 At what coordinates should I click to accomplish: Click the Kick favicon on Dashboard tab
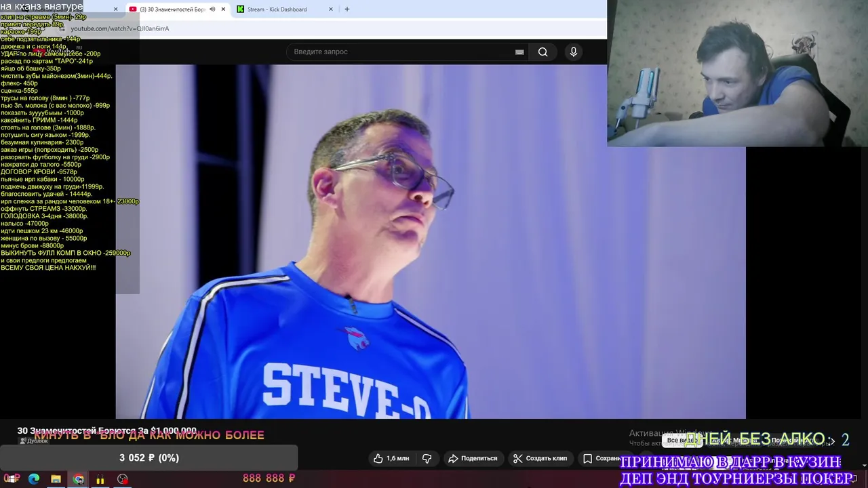click(x=241, y=9)
